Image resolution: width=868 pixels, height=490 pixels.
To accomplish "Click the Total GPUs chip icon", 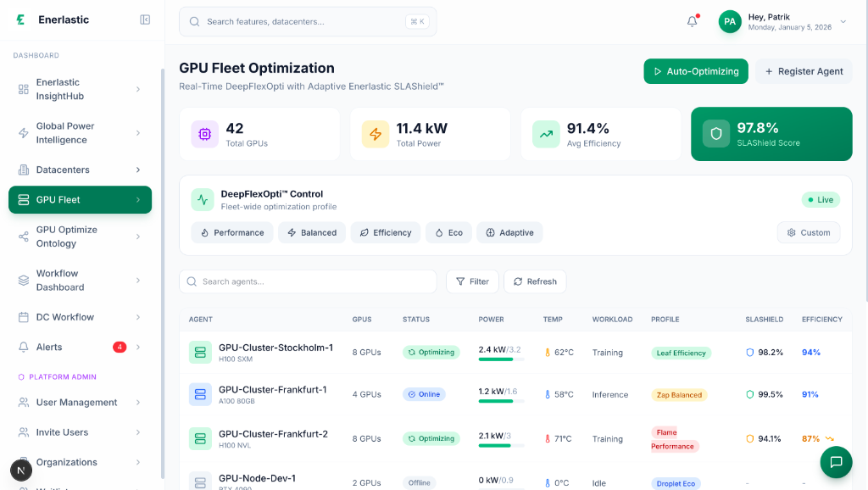I will coord(204,134).
